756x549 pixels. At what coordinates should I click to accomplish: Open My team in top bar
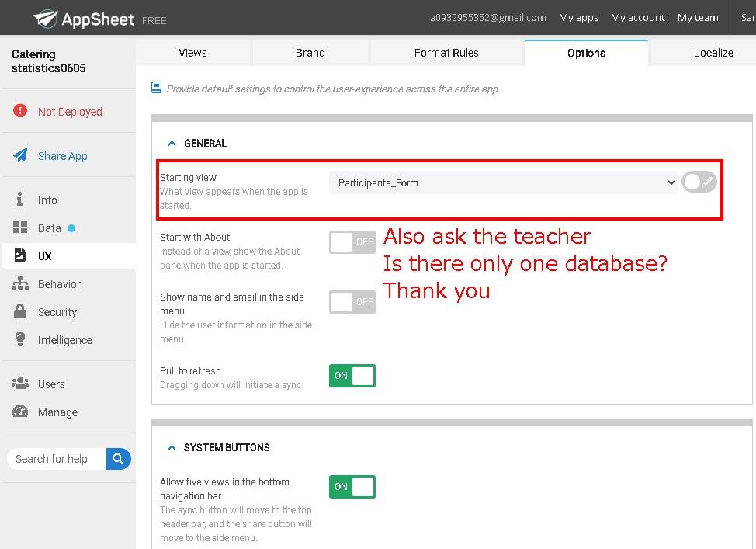pyautogui.click(x=698, y=18)
